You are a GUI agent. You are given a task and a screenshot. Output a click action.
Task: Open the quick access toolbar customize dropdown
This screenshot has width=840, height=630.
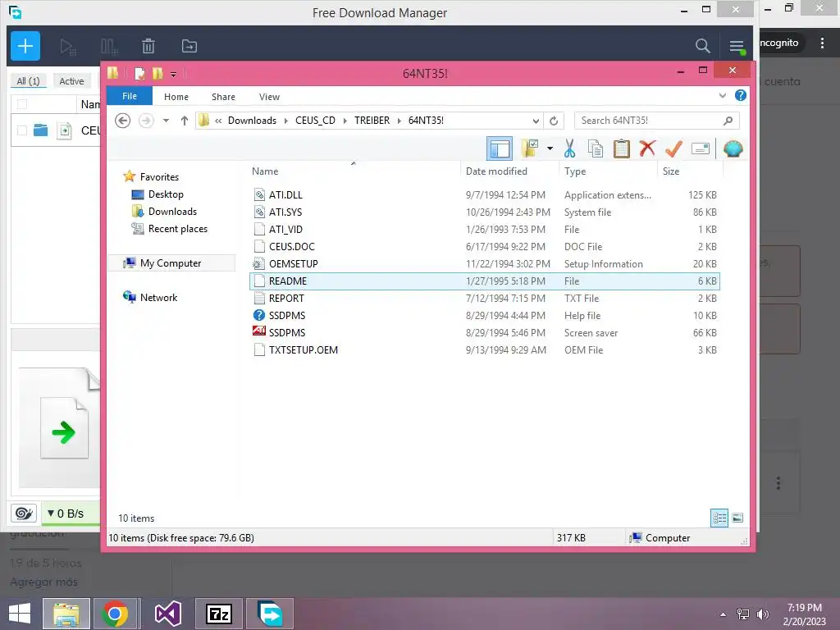coord(174,74)
